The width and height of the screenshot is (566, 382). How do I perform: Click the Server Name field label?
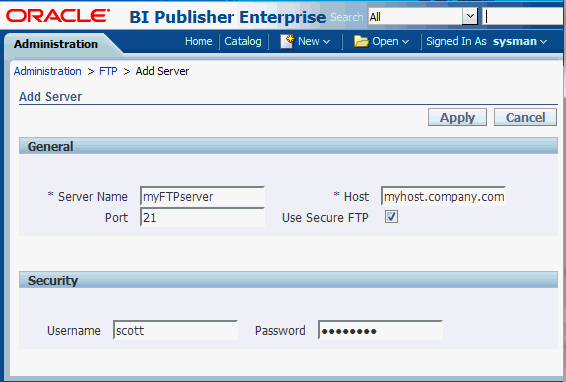(x=93, y=196)
